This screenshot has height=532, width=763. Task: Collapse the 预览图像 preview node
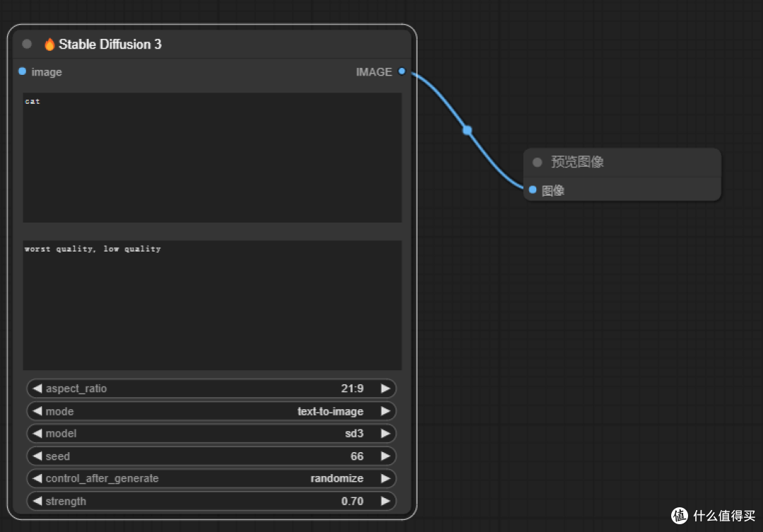pos(537,162)
